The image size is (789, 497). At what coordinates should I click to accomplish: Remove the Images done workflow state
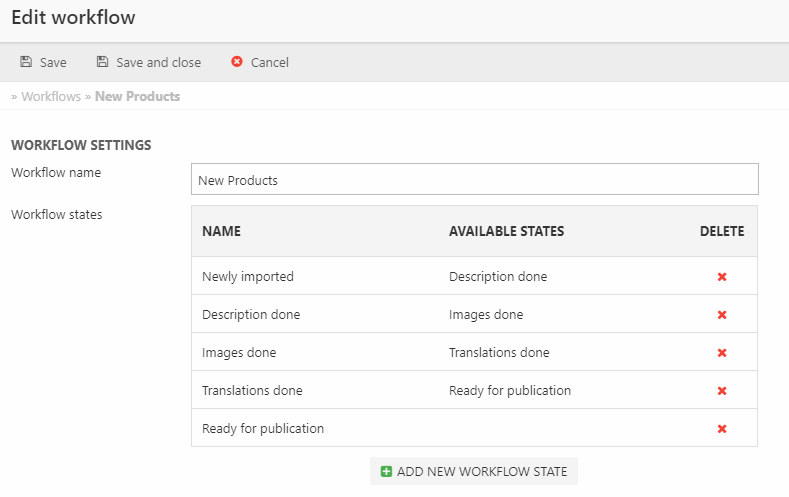(722, 353)
